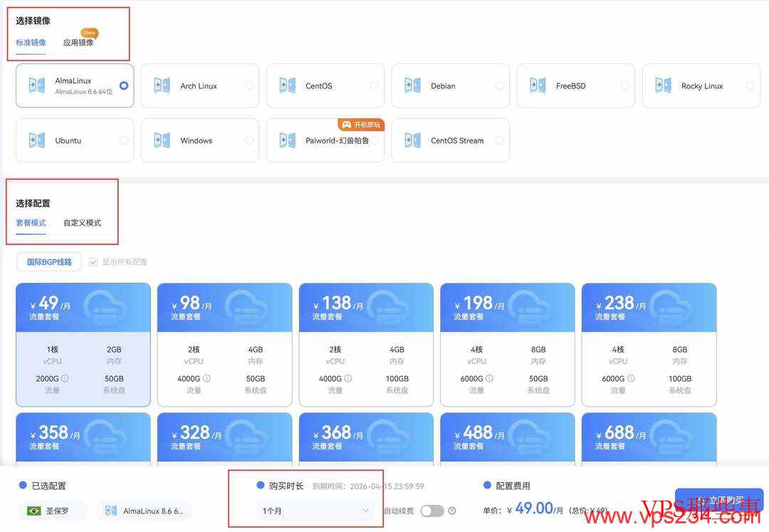Viewport: 769px width, 532px height.
Task: Select the ¥98/月 plan card
Action: tap(224, 345)
